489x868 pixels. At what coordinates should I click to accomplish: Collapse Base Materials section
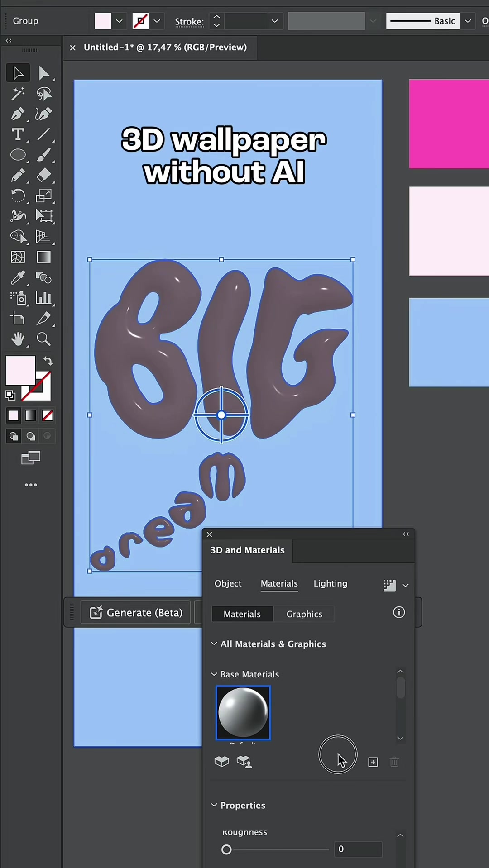[214, 674]
